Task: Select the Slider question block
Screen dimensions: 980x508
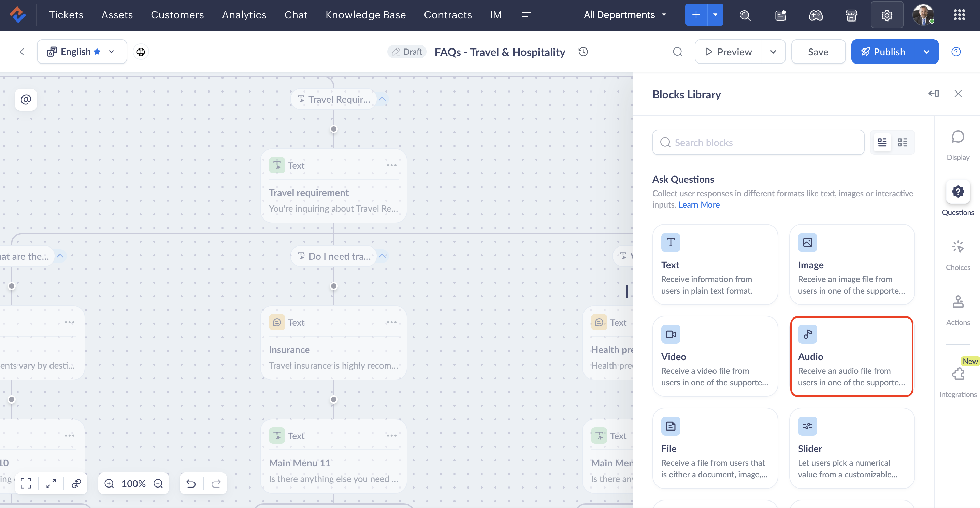Action: pyautogui.click(x=851, y=448)
